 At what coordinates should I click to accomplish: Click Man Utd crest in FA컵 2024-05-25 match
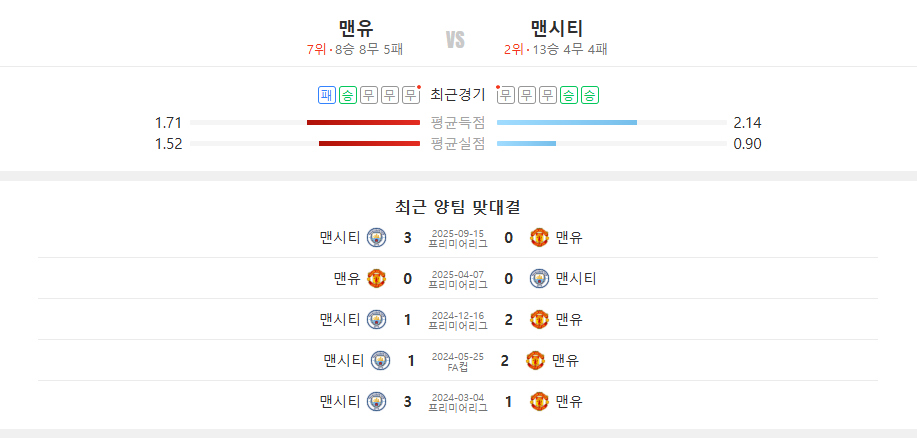tap(536, 360)
